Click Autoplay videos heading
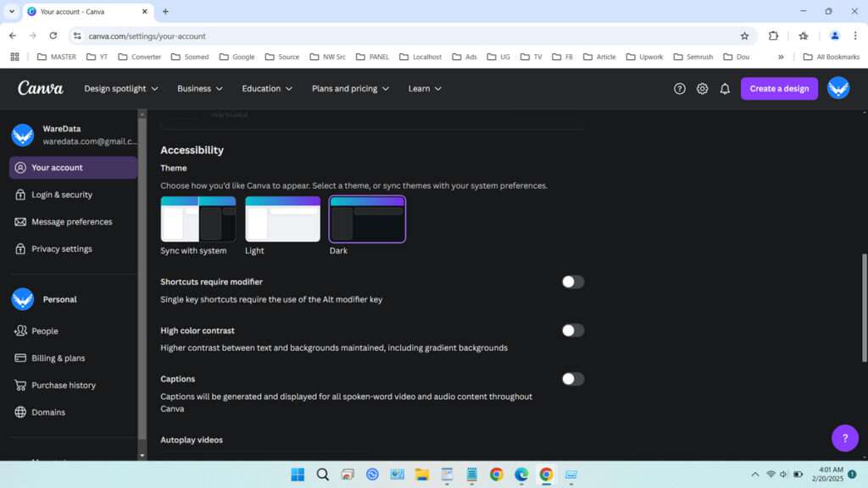 pyautogui.click(x=192, y=440)
